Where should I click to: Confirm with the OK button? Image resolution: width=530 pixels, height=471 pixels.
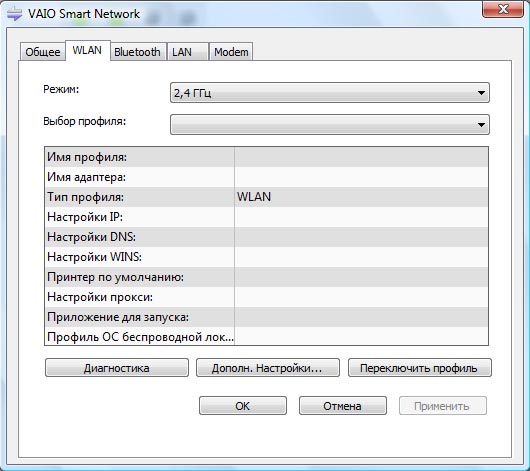[x=243, y=406]
